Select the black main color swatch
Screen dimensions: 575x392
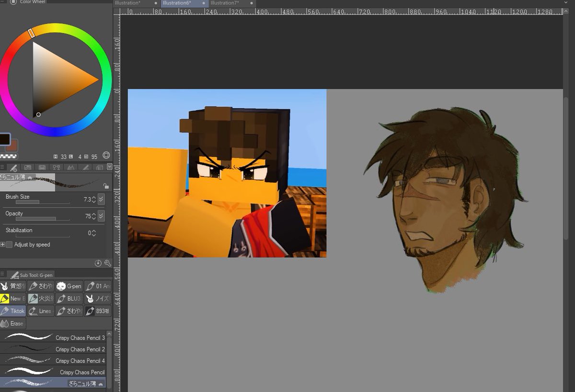click(x=4, y=139)
